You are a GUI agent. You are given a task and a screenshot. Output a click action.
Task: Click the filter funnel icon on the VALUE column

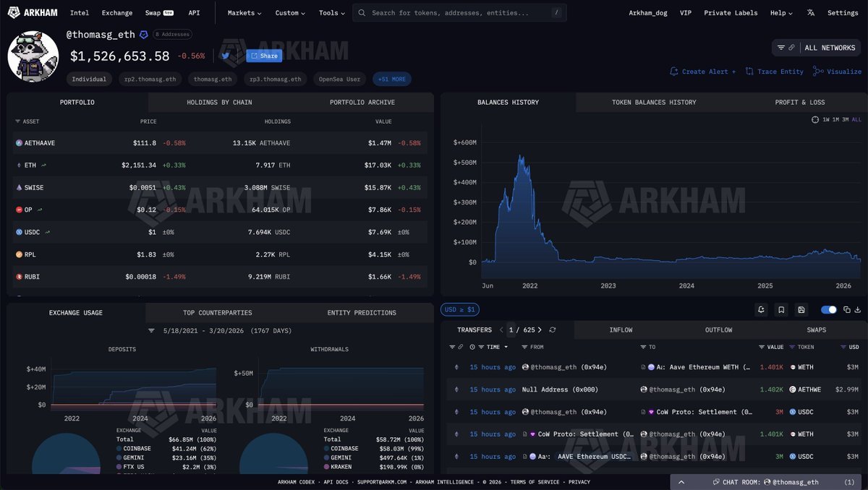point(761,347)
